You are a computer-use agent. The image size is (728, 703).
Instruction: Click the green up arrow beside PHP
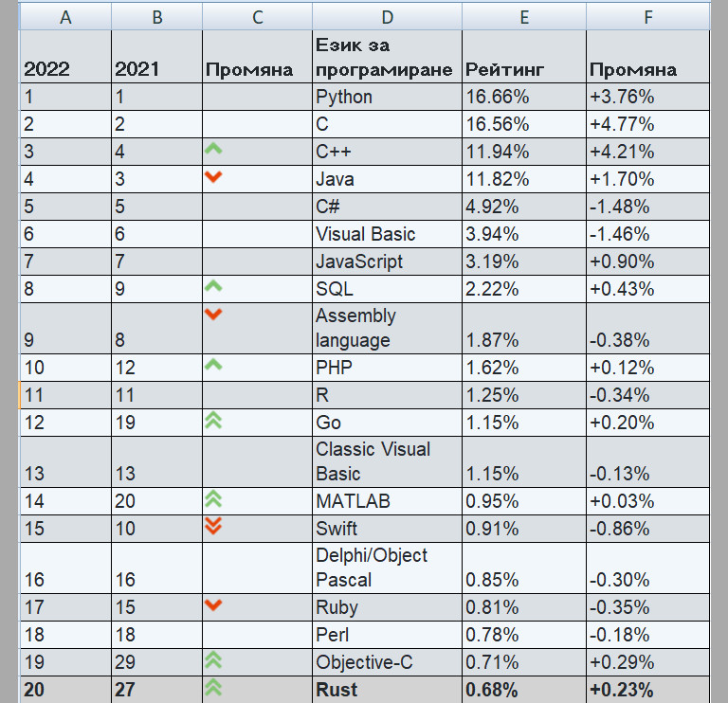pos(214,364)
